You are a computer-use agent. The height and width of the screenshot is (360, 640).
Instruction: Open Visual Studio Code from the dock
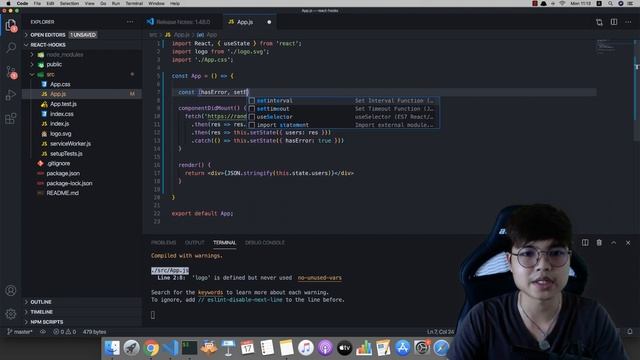point(170,348)
